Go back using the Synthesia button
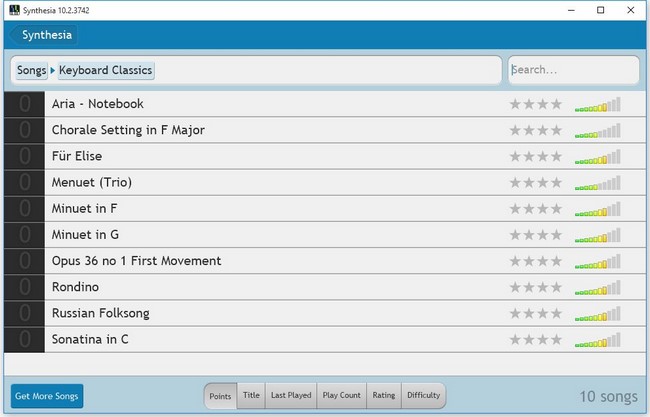 point(44,35)
